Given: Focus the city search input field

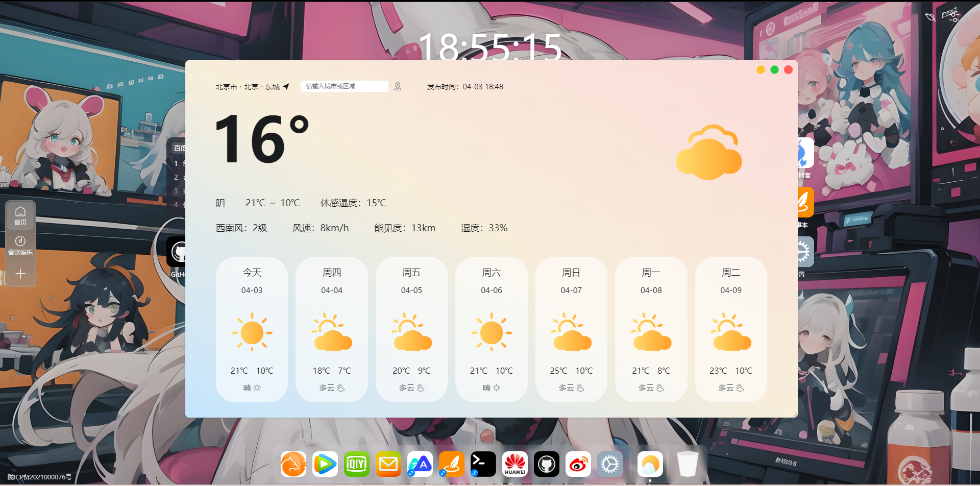Looking at the screenshot, I should click(345, 86).
